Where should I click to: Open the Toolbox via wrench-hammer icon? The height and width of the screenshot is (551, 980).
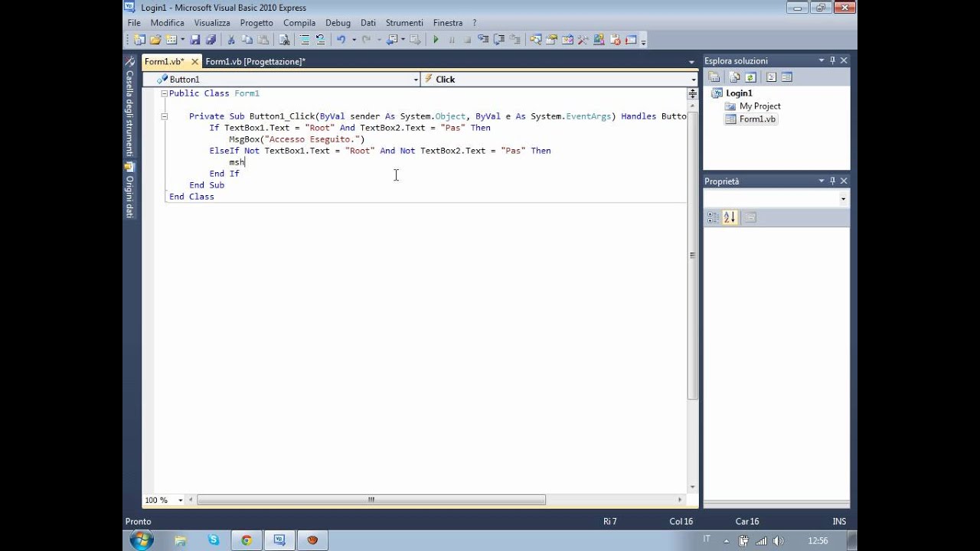click(583, 40)
